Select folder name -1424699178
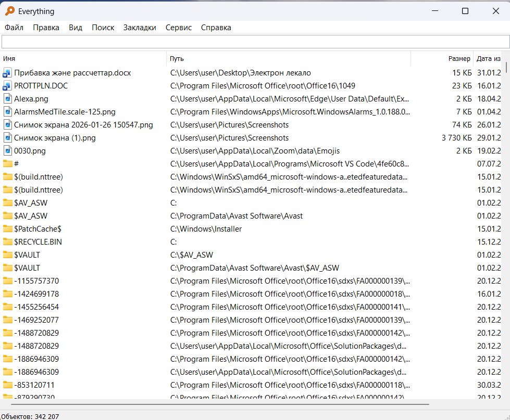 tap(36, 294)
